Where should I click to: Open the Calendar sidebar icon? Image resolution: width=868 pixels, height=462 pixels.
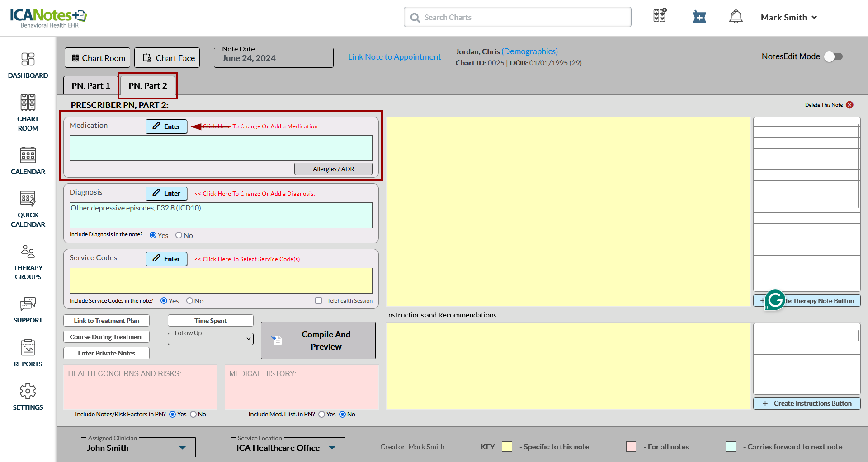tap(28, 160)
